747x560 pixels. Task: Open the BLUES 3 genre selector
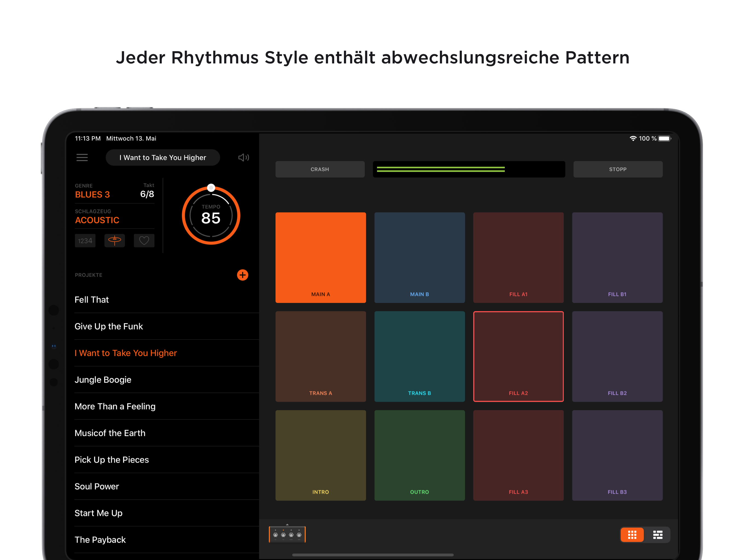pyautogui.click(x=92, y=194)
